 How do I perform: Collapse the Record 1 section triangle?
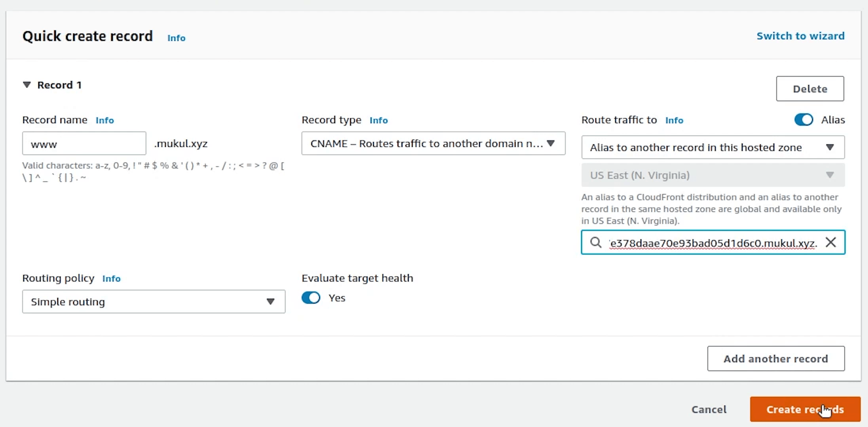coord(27,85)
